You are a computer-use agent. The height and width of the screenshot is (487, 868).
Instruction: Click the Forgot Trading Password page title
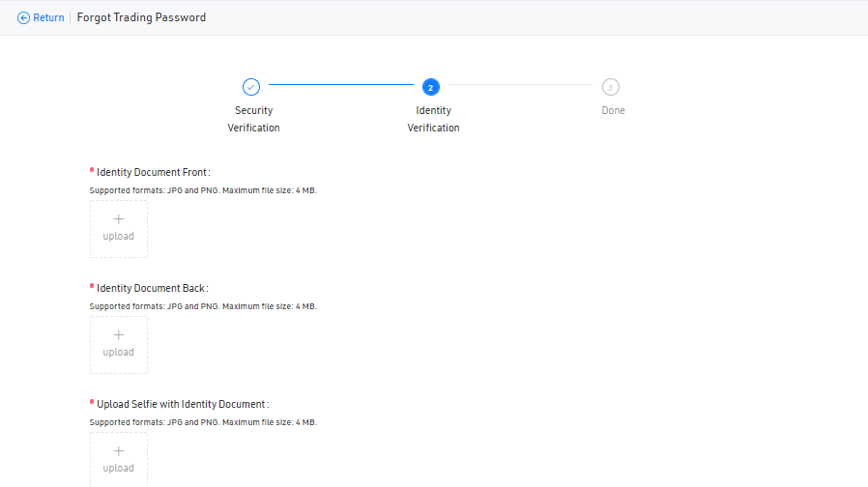coord(141,17)
